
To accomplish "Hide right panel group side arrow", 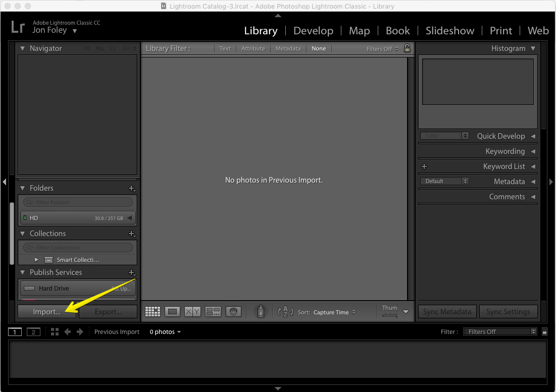I will tap(551, 182).
